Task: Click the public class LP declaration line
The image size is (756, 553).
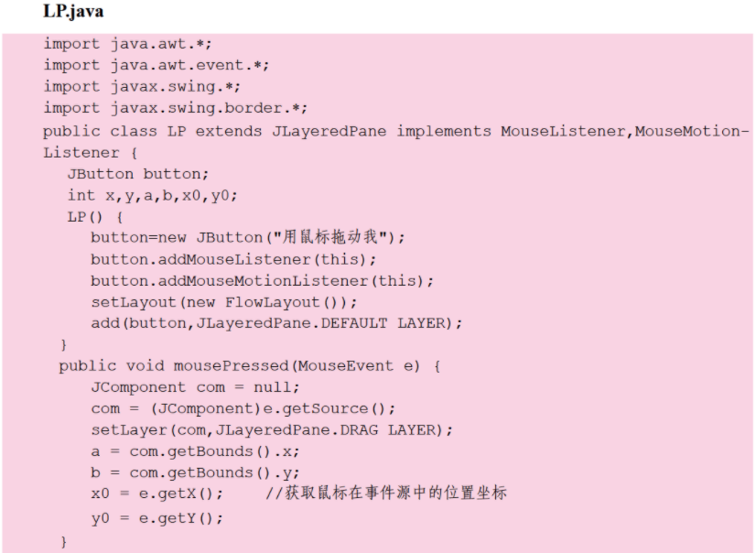Action: tap(395, 131)
